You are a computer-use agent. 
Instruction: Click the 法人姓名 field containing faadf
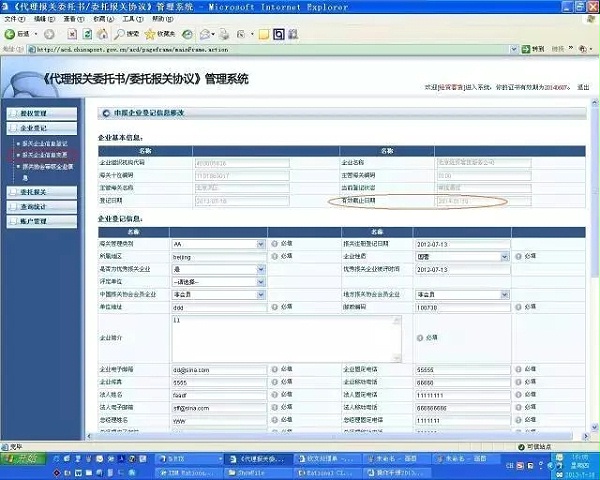219,395
